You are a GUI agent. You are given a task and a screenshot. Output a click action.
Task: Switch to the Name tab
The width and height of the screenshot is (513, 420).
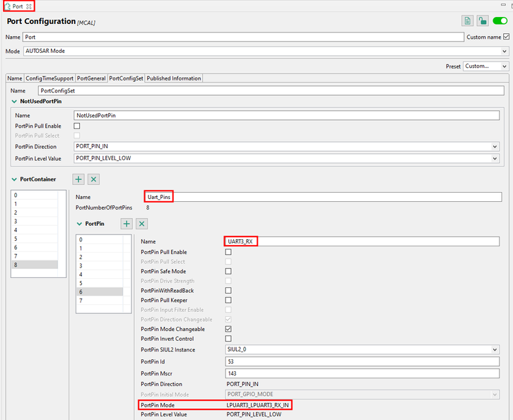15,78
